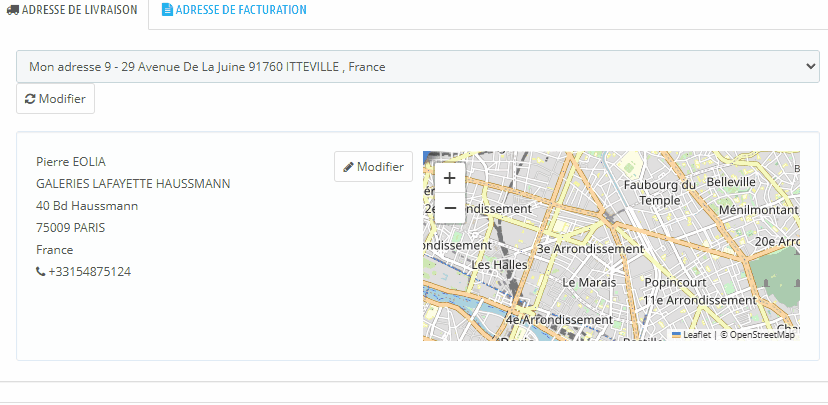
Task: Open the 'Mon adresse 9' address dropdown
Action: click(x=418, y=67)
